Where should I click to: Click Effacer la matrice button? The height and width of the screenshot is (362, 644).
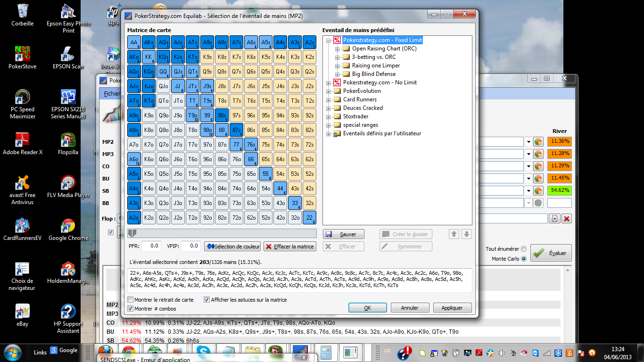(290, 246)
